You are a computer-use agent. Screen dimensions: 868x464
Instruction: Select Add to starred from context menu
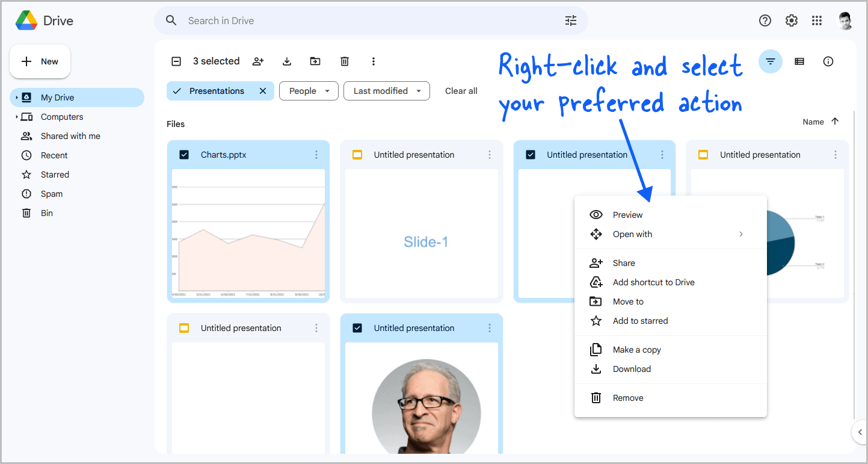point(640,321)
